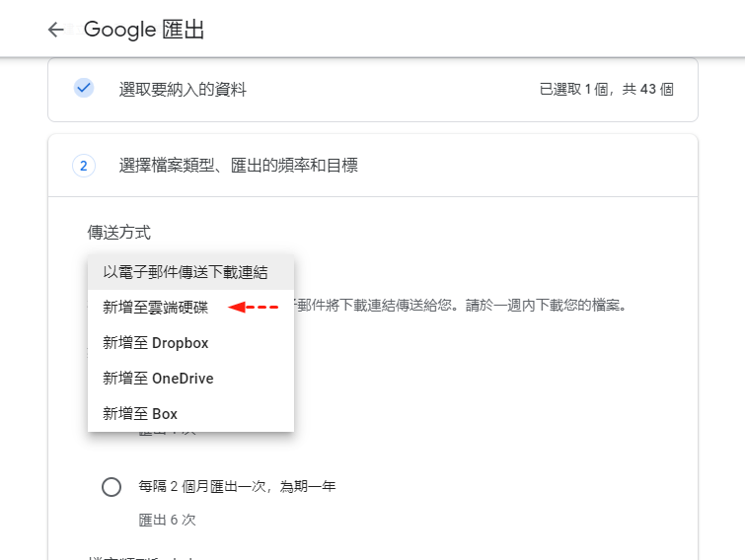
Task: Choose 以電子郵件傳送下載連結 from the list
Action: [x=186, y=271]
